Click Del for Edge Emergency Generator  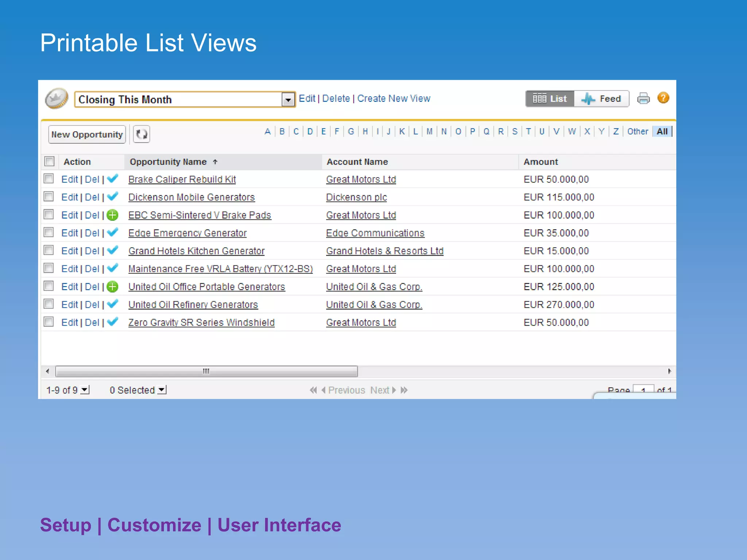click(92, 233)
